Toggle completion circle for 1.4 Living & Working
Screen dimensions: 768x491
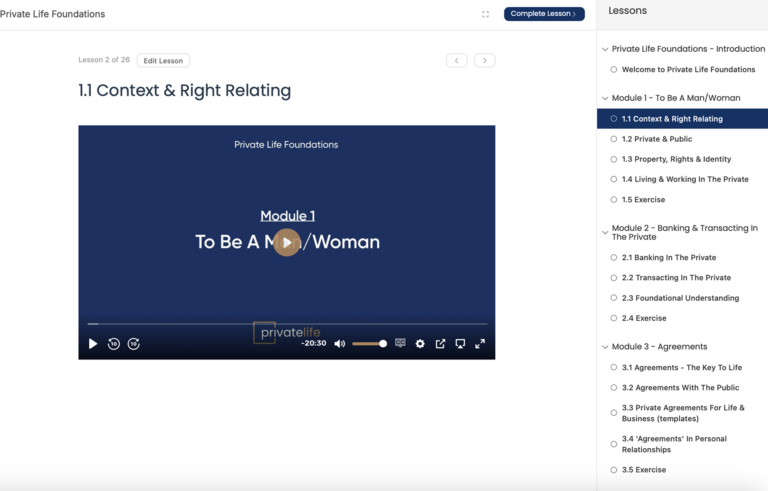pos(614,179)
